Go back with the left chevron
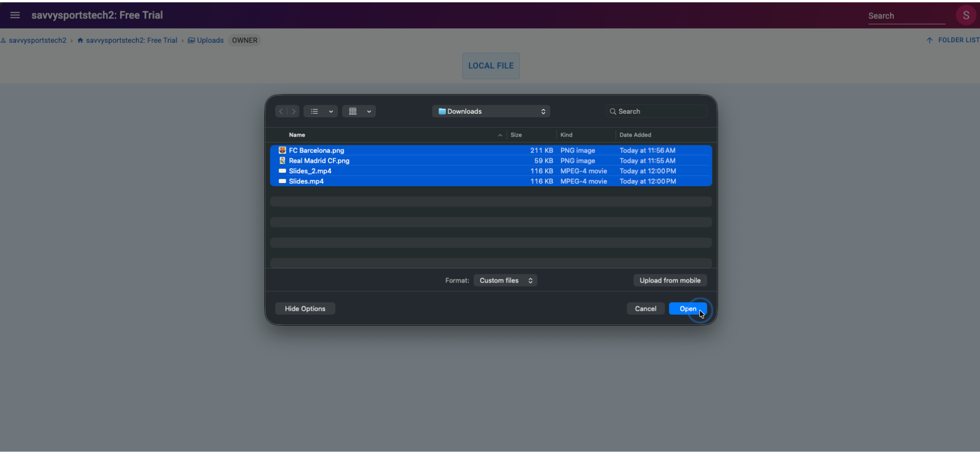This screenshot has height=454, width=980. pyautogui.click(x=281, y=111)
